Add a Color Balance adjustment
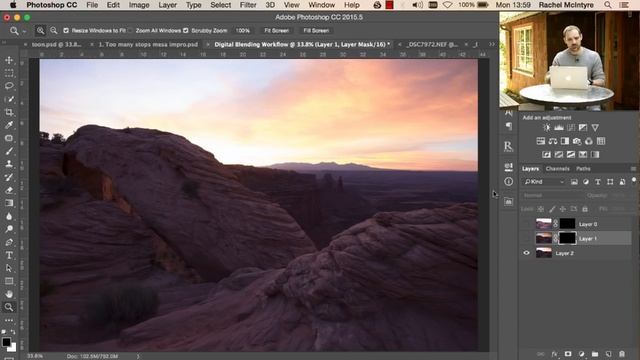Image resolution: width=640 pixels, height=360 pixels. [553, 141]
